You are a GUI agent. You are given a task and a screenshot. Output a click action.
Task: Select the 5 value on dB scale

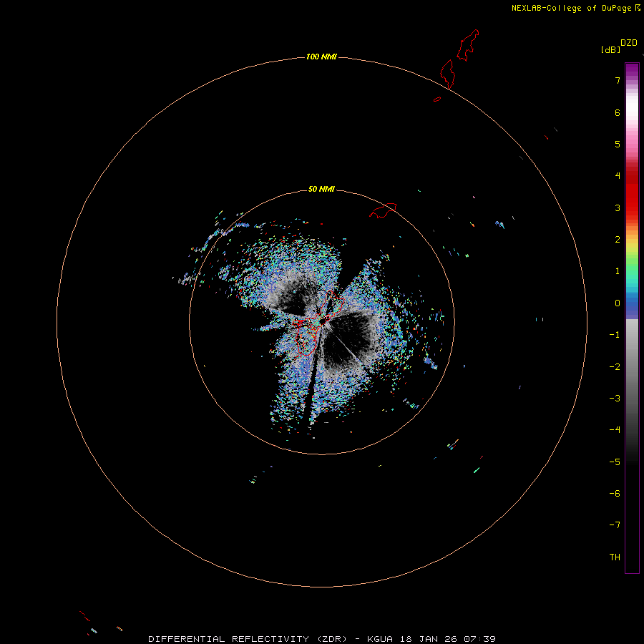(x=618, y=144)
